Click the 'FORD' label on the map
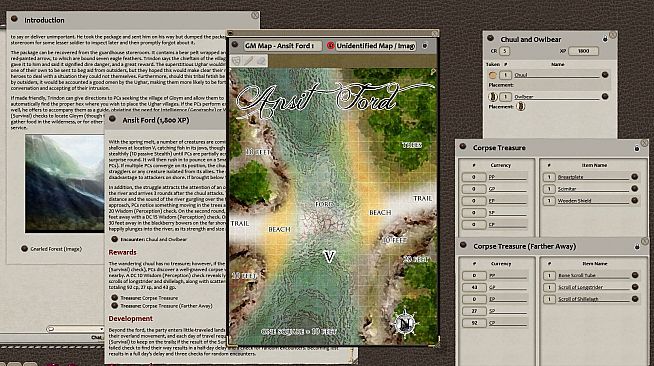The height and width of the screenshot is (366, 654). point(324,204)
